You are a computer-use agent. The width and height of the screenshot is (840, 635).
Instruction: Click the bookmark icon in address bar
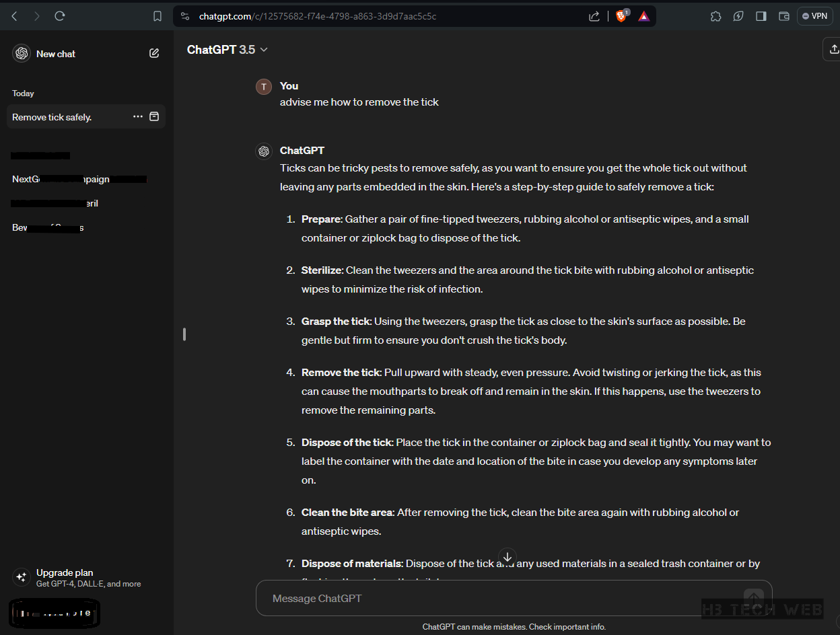[157, 16]
